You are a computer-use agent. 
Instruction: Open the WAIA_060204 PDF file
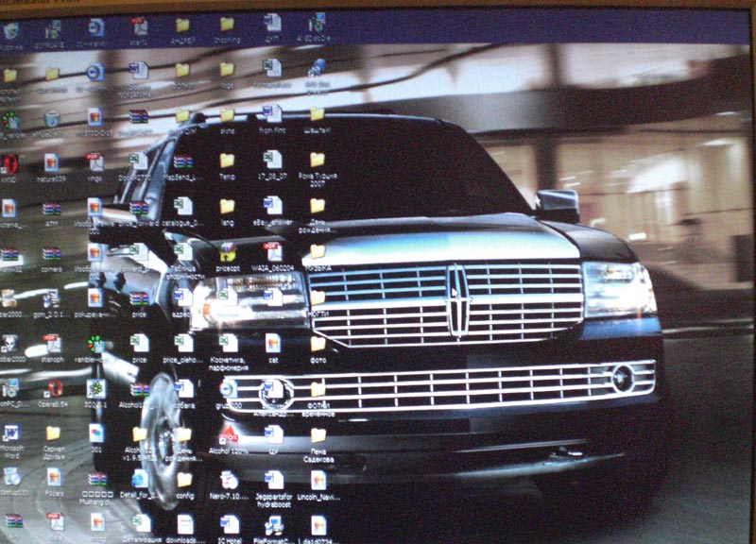click(273, 251)
